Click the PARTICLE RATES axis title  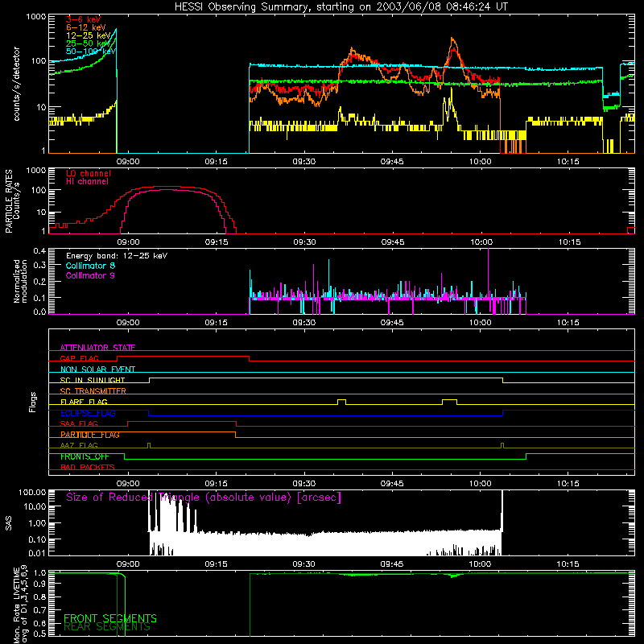point(9,201)
